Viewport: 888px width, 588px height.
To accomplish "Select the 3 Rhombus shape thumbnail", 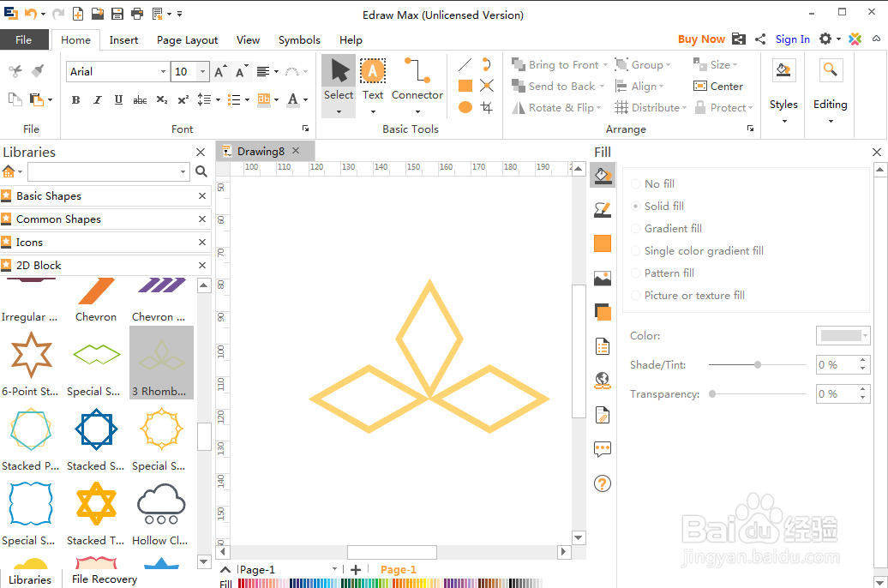I will click(161, 363).
